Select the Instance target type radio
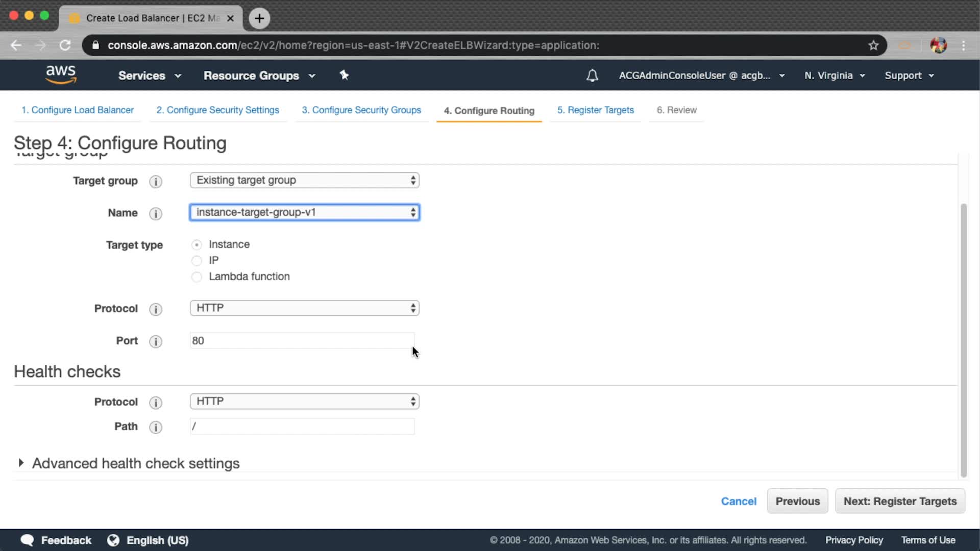Screen dimensions: 980x551 pyautogui.click(x=197, y=245)
